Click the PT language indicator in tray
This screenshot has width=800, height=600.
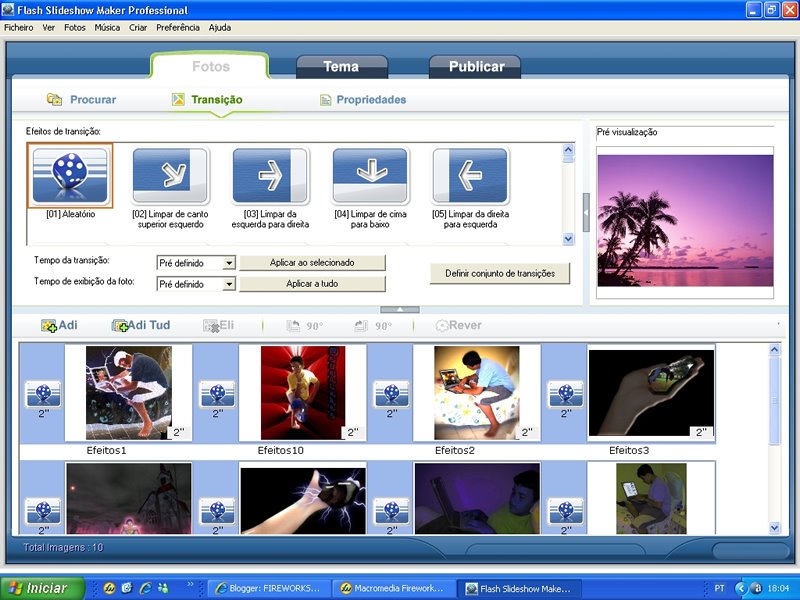[719, 588]
